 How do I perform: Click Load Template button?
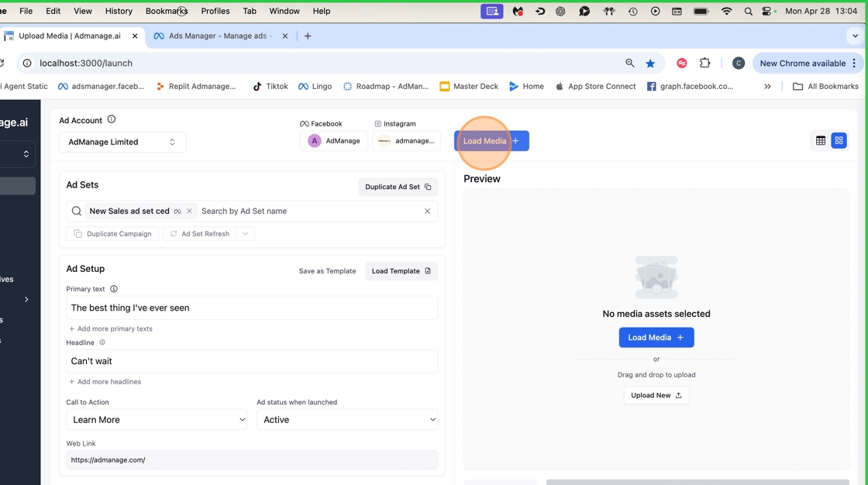(401, 270)
